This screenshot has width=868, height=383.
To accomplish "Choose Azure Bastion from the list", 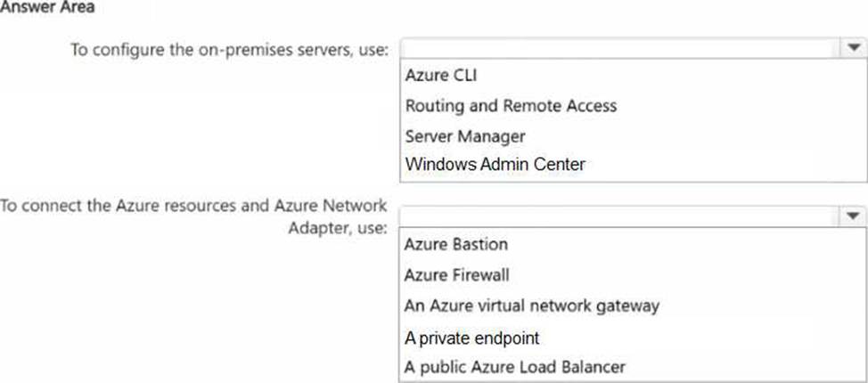I will point(455,245).
